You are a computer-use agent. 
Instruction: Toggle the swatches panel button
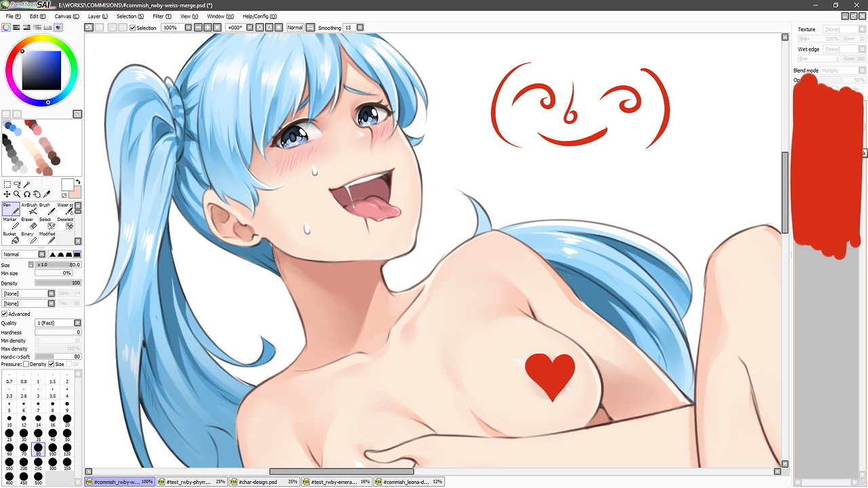(47, 28)
